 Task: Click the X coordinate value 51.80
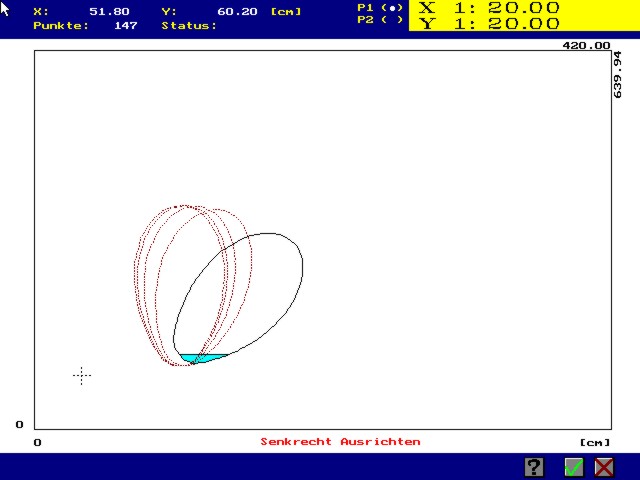[109, 11]
